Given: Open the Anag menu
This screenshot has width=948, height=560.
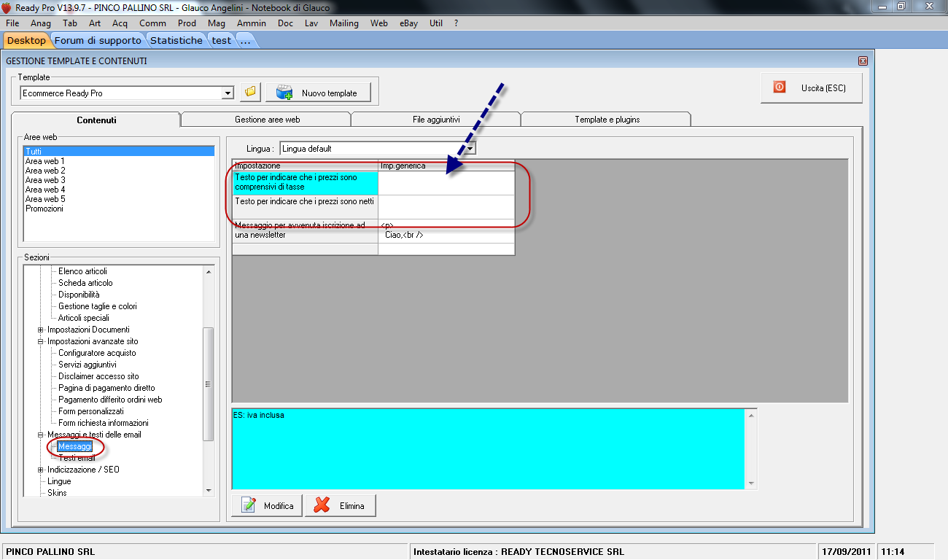Looking at the screenshot, I should pos(41,23).
